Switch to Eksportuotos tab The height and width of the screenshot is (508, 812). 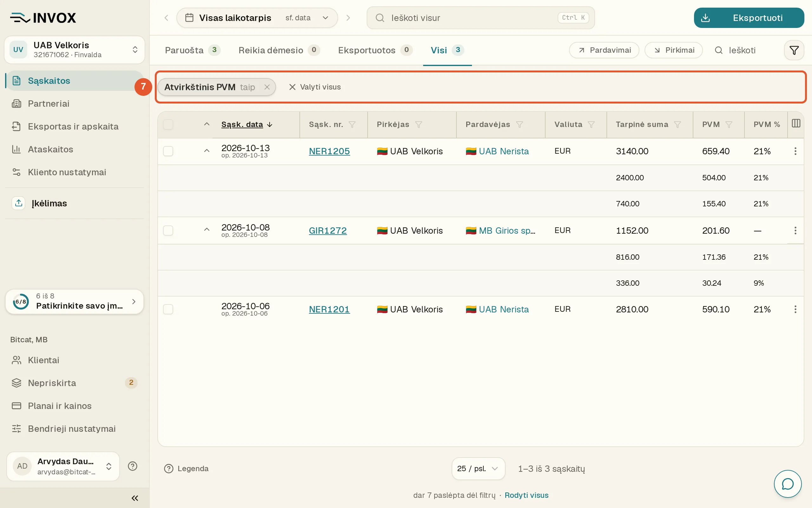tap(375, 50)
